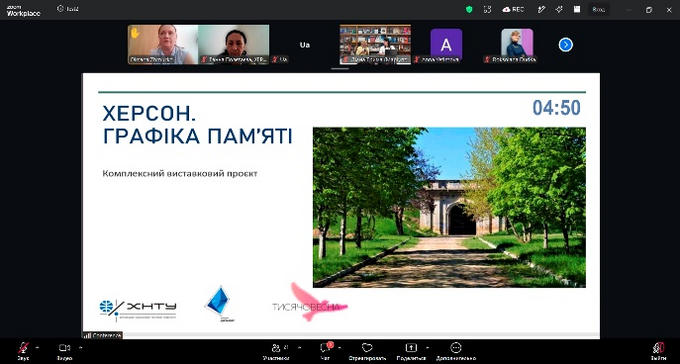Click the 04:50 timer on slide
This screenshot has width=680, height=364.
[556, 108]
